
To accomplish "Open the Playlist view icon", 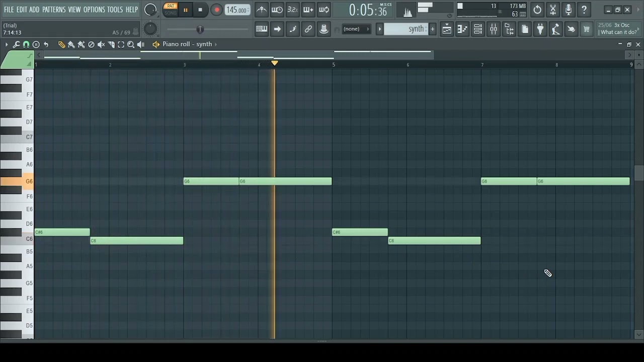I will pos(447,30).
